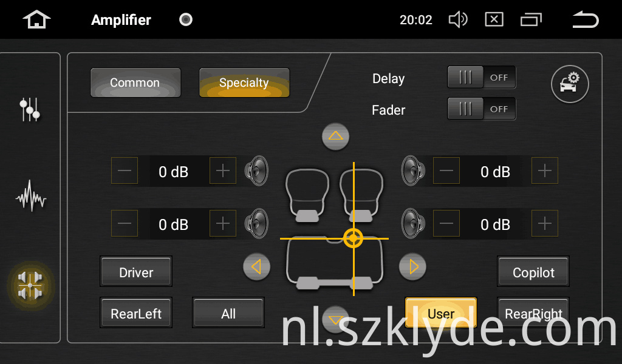Tap the rear-left speaker icon
Image resolution: width=622 pixels, height=364 pixels.
(257, 223)
